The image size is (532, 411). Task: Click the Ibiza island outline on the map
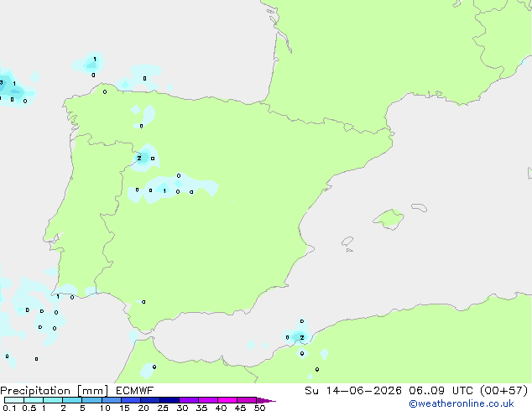click(x=347, y=242)
